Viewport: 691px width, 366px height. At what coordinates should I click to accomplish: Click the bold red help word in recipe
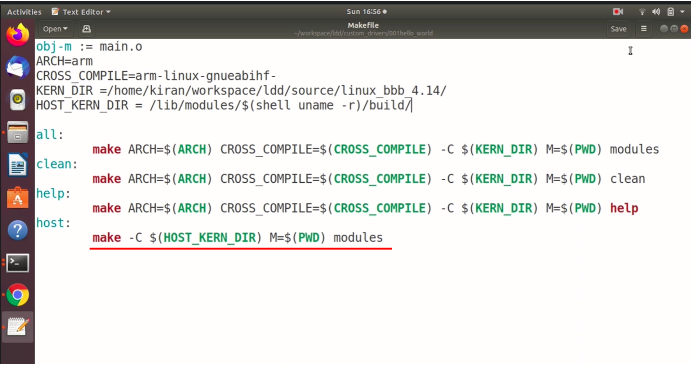[624, 208]
